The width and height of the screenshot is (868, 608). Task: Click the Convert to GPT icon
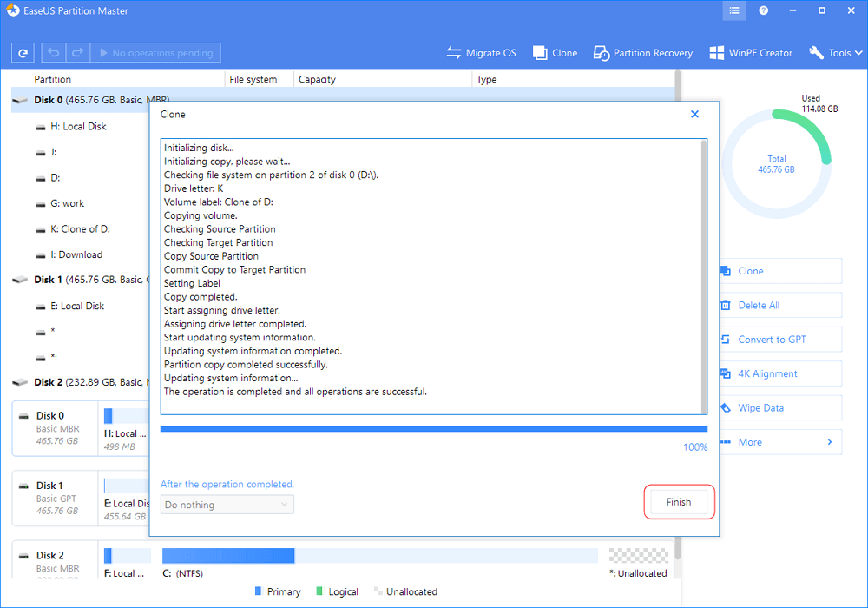coord(726,340)
